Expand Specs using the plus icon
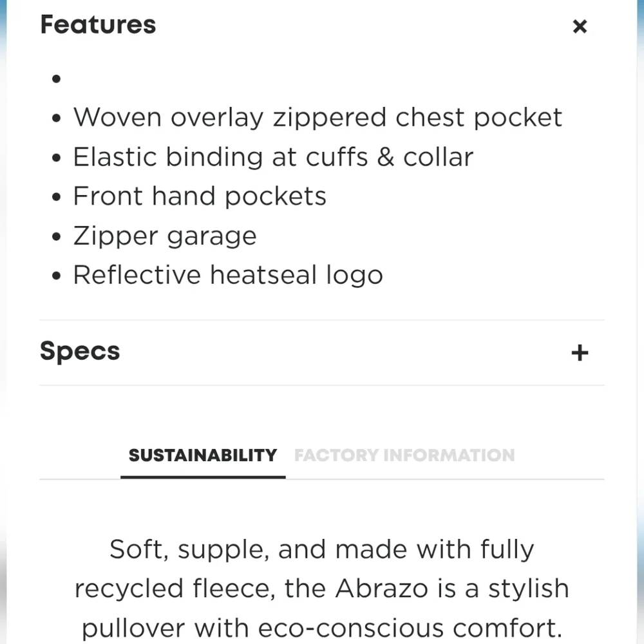This screenshot has width=644, height=644. tap(580, 353)
